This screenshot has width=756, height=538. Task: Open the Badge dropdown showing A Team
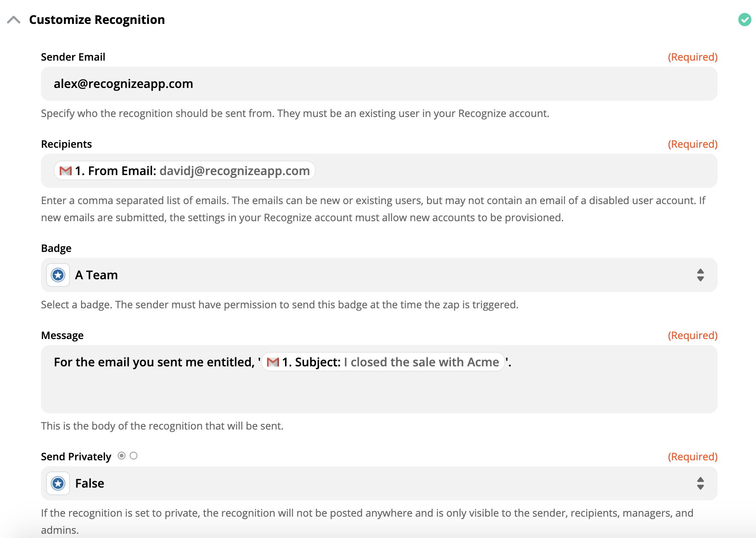[378, 275]
